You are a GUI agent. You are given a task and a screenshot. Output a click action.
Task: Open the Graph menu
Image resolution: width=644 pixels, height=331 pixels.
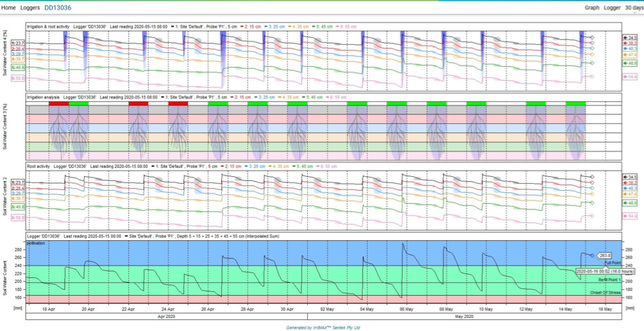click(x=592, y=8)
